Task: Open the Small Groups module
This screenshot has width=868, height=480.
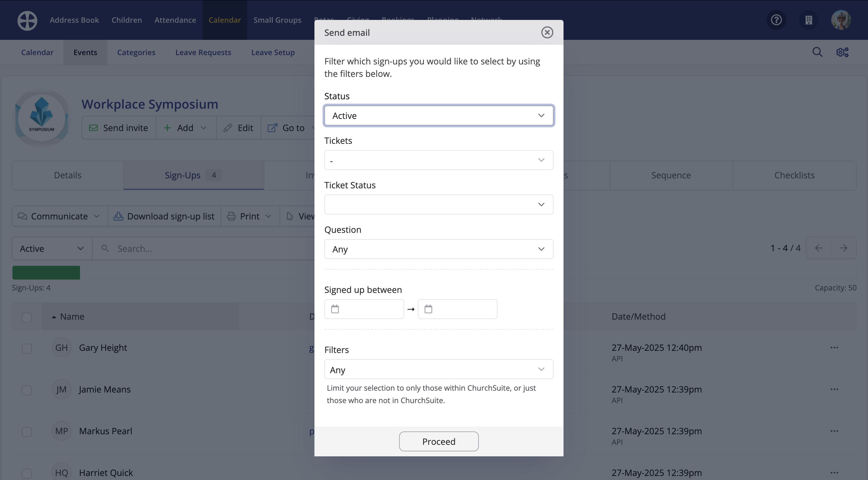Action: tap(277, 20)
